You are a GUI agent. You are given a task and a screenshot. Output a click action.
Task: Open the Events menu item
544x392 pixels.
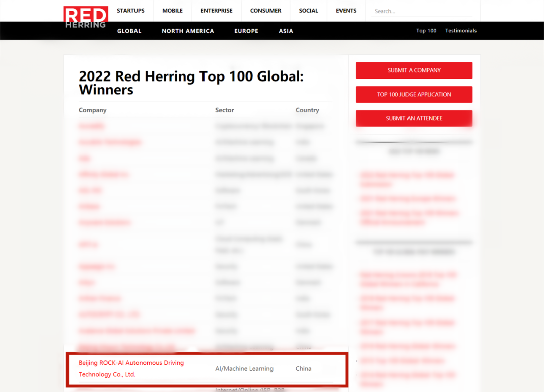click(346, 11)
